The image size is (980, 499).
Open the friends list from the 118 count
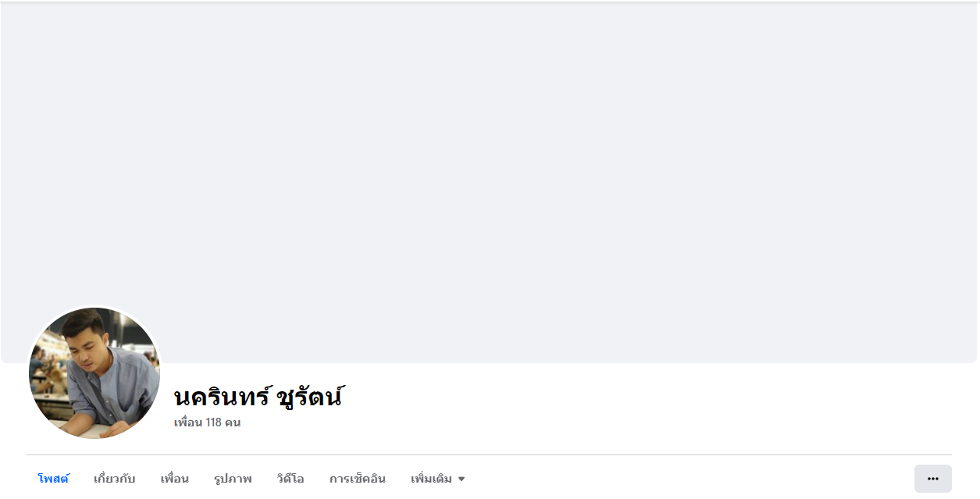[207, 422]
